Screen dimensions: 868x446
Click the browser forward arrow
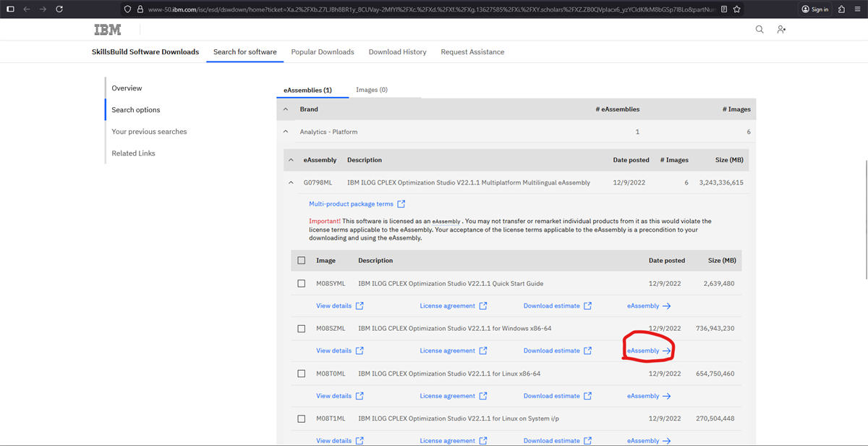point(43,9)
